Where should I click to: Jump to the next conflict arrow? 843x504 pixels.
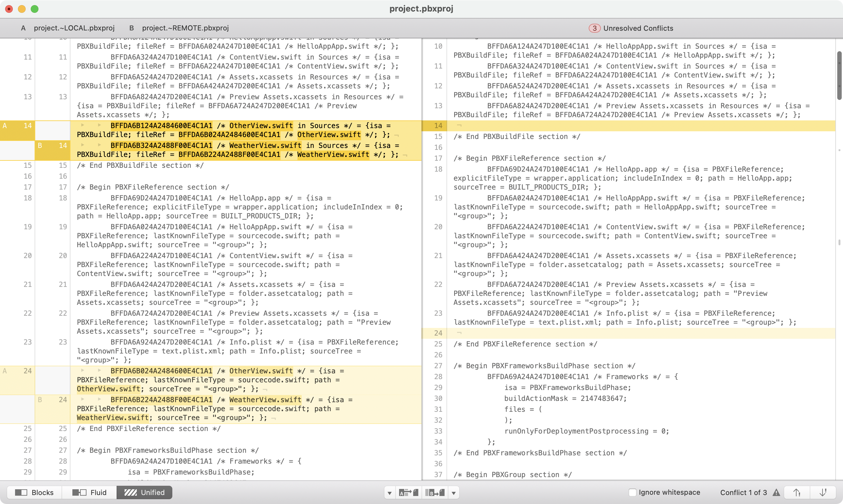pos(823,492)
